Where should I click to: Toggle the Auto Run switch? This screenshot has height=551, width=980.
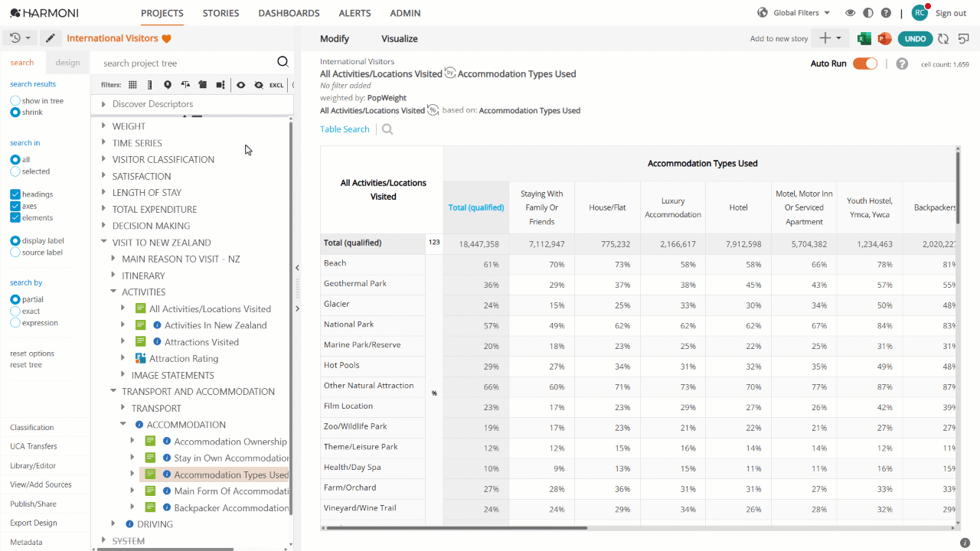865,64
